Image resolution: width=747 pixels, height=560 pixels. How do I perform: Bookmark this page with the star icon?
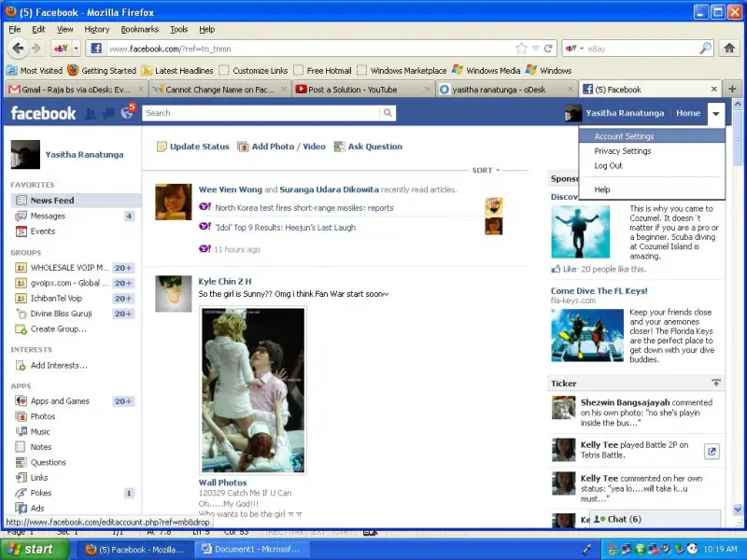point(521,49)
